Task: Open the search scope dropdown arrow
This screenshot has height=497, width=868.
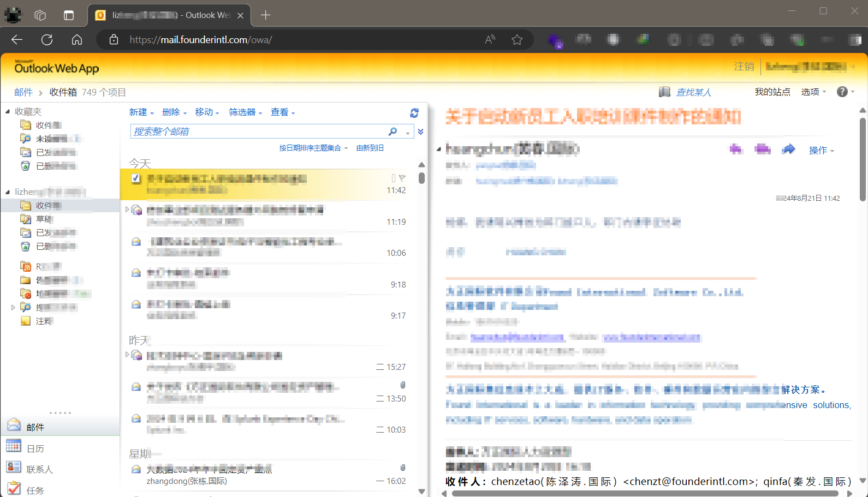Action: [407, 133]
